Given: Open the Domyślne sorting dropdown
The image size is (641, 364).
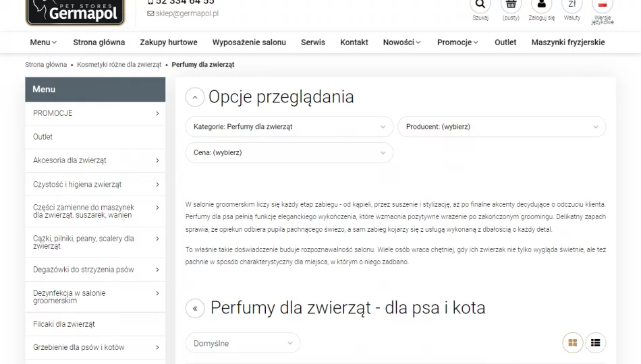Looking at the screenshot, I should [243, 343].
